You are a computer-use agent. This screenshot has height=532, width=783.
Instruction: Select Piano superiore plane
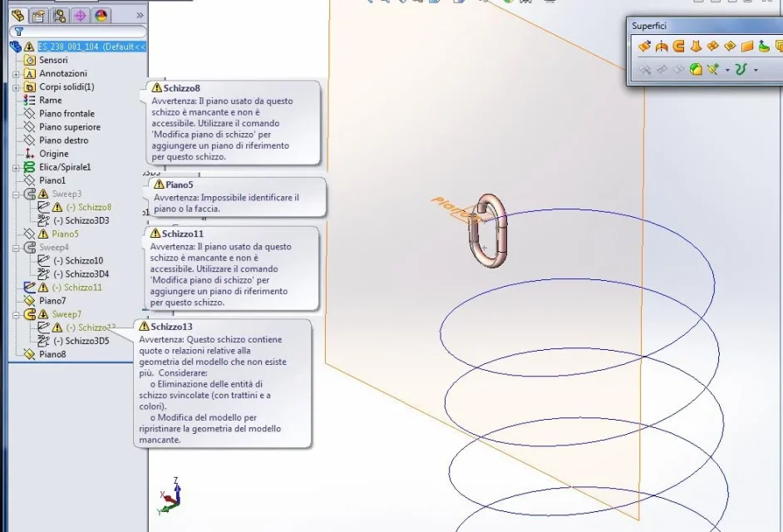pyautogui.click(x=70, y=127)
